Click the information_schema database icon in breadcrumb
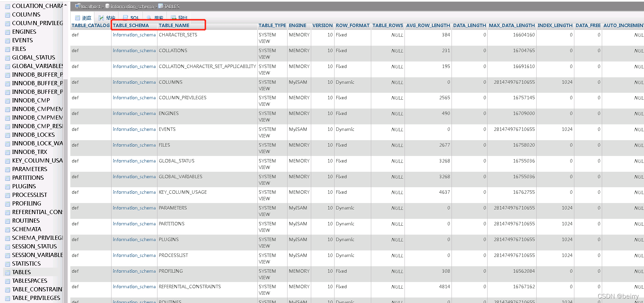The width and height of the screenshot is (644, 303). [x=107, y=6]
